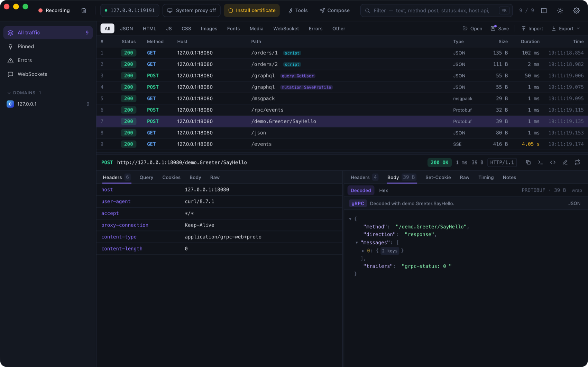
Task: Open the JSON format selector
Action: (x=574, y=204)
